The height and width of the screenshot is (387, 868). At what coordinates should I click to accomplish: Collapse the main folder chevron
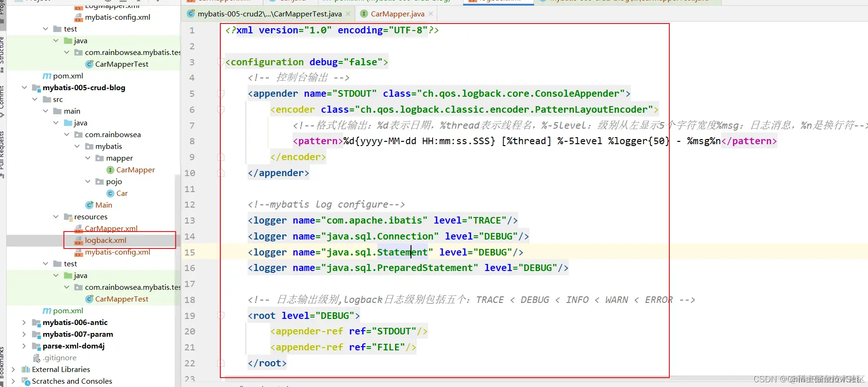[46, 111]
